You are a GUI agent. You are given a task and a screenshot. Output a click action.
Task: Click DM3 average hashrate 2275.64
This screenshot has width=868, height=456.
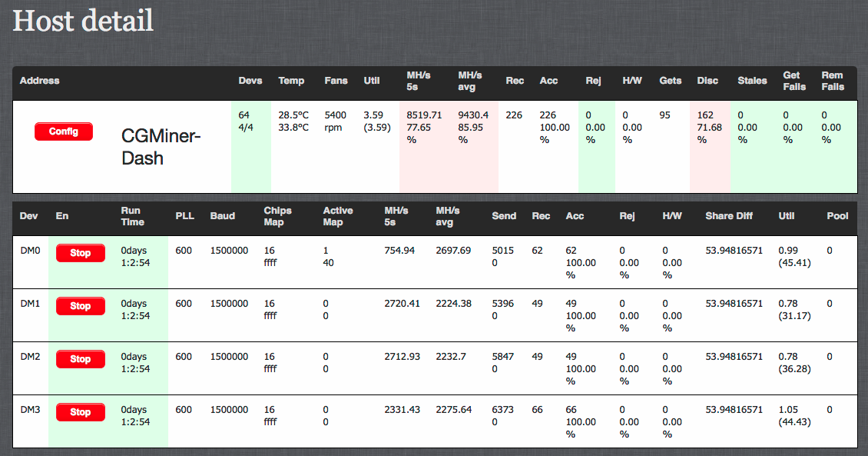coord(453,410)
